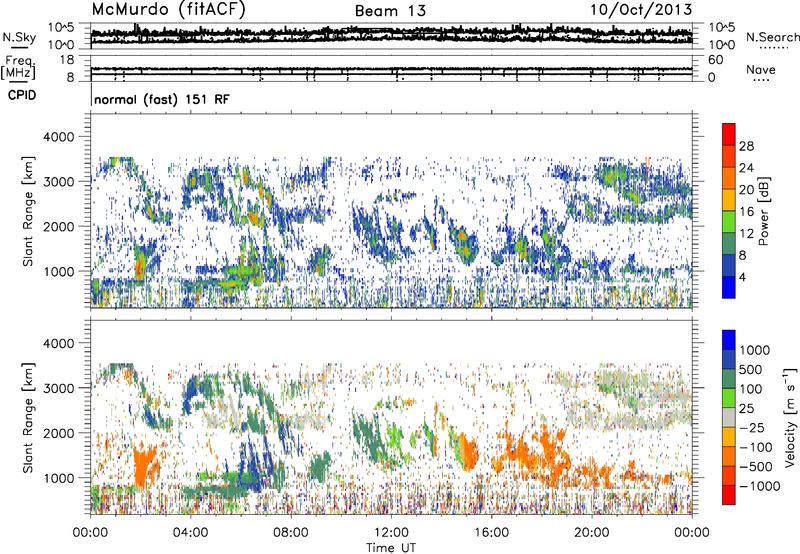
Task: Click the "08:00" time tick label
Action: point(291,533)
